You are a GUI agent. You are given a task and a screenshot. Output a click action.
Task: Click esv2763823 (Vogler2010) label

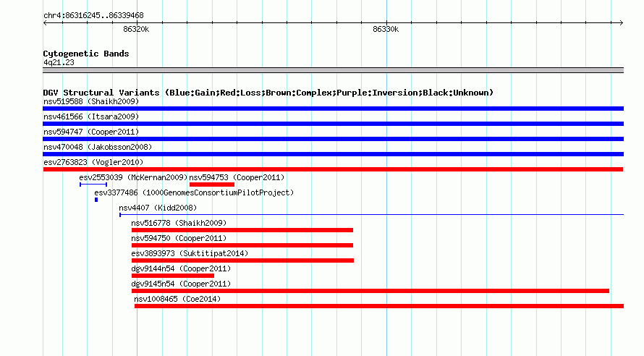click(x=93, y=162)
